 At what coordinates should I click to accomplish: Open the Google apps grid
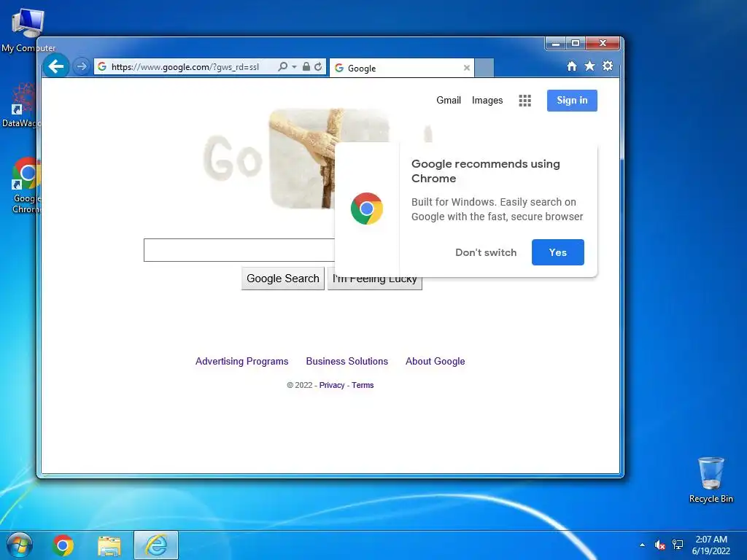(x=525, y=101)
